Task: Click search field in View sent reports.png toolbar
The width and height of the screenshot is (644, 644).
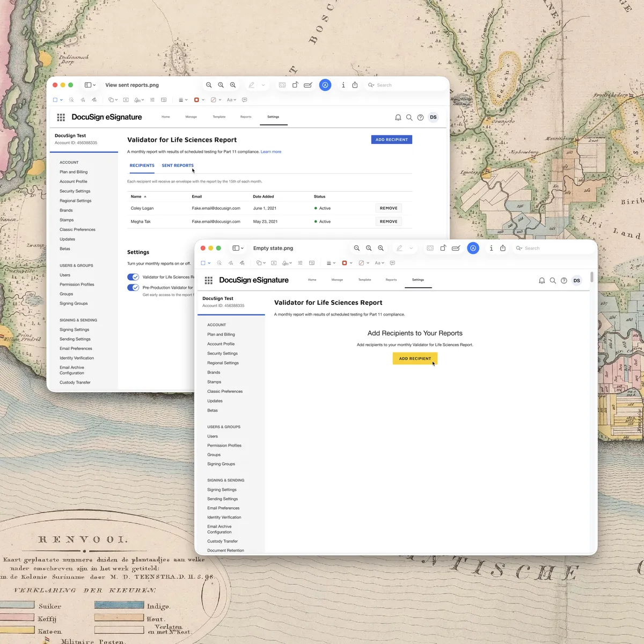Action: [x=406, y=85]
